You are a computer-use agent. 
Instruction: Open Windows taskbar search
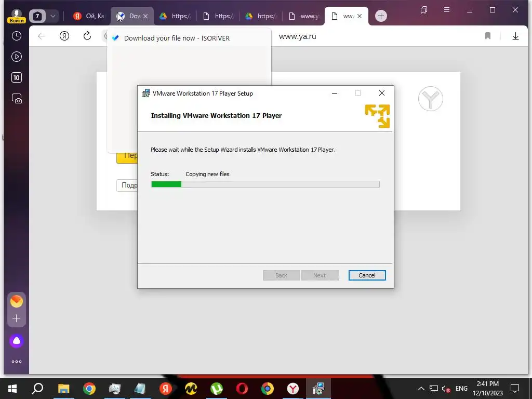pyautogui.click(x=37, y=389)
